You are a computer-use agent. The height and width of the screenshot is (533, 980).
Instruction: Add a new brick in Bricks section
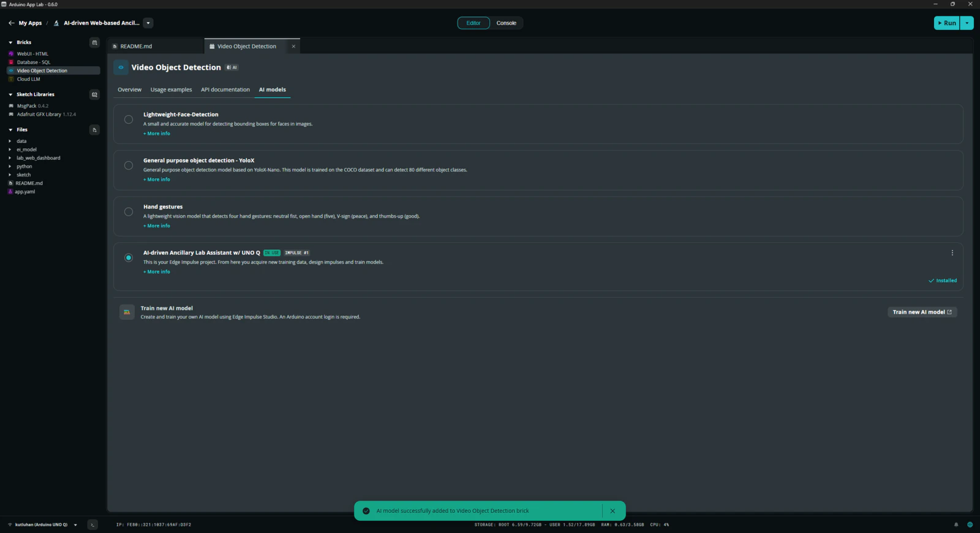(x=94, y=42)
